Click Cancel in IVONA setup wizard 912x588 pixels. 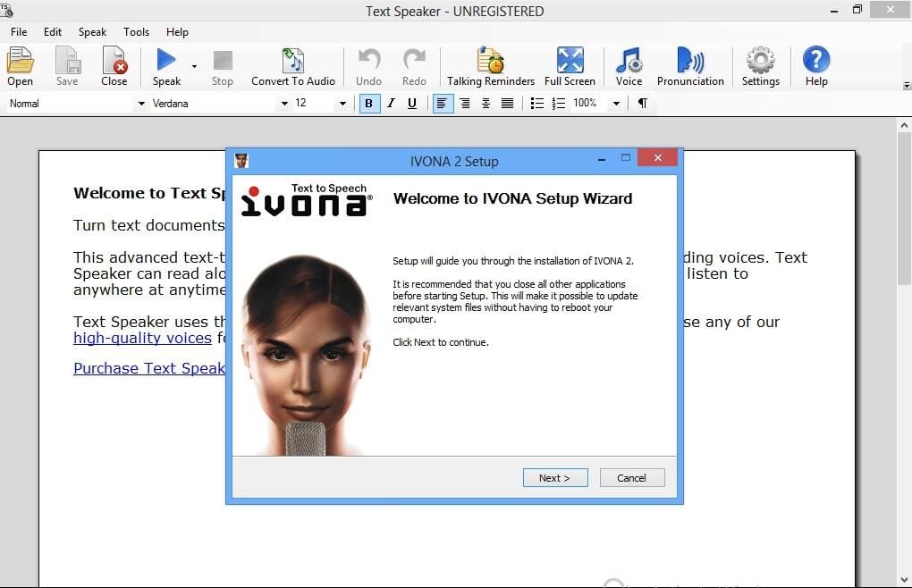631,477
